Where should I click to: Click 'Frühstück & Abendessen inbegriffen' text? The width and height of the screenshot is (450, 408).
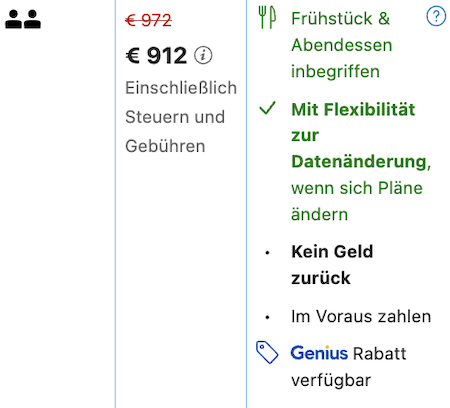(342, 45)
